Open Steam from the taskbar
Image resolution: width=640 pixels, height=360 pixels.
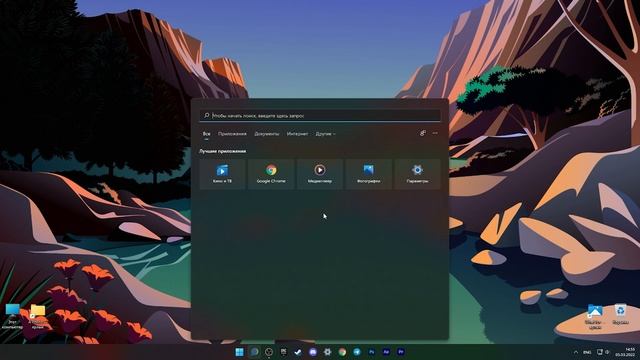[298, 352]
